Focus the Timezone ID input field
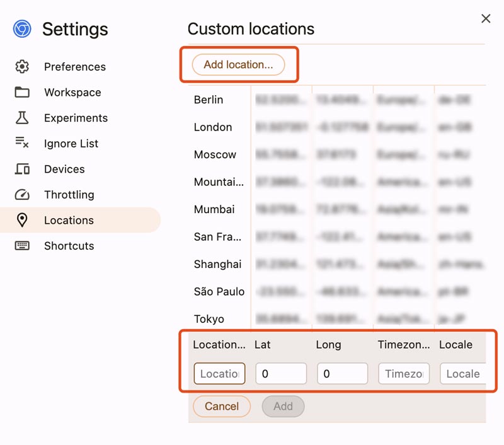504x445 pixels. point(404,374)
